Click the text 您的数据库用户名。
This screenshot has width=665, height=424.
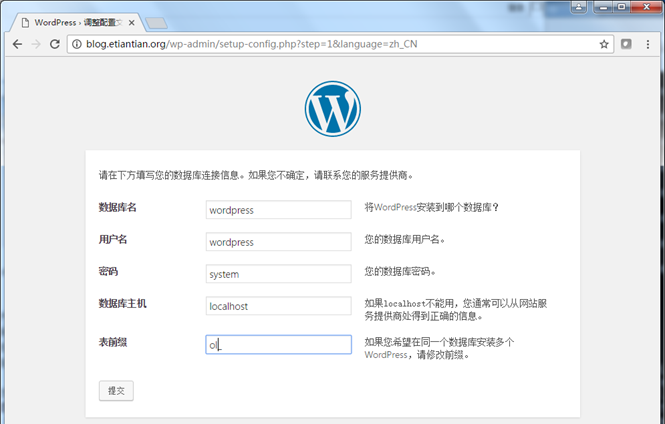[x=405, y=240]
